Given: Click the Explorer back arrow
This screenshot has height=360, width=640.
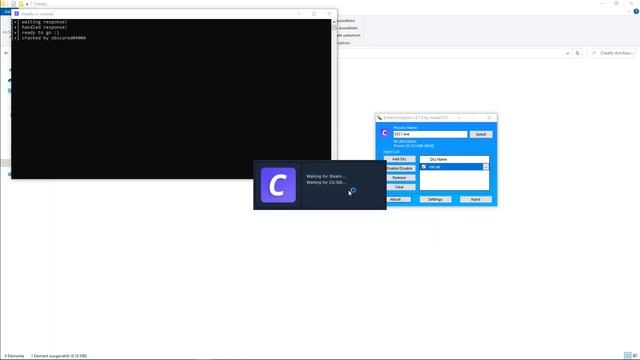Looking at the screenshot, I should pyautogui.click(x=6, y=53).
